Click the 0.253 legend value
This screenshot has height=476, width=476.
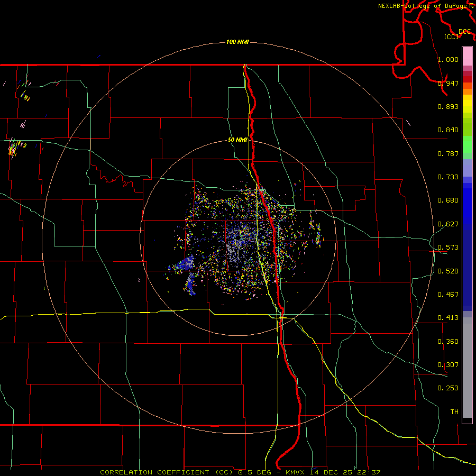448,388
